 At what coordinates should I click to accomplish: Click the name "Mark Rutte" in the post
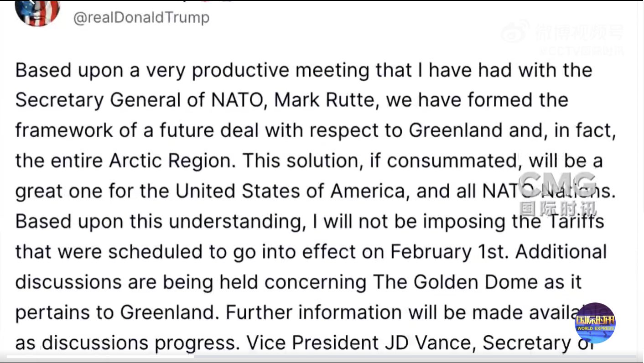point(326,100)
